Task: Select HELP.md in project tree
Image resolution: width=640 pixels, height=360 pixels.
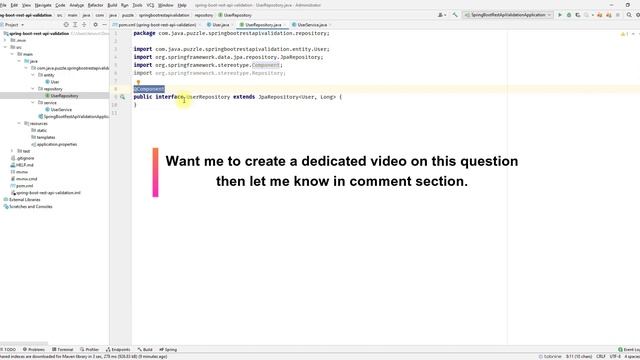Action: 22,165
